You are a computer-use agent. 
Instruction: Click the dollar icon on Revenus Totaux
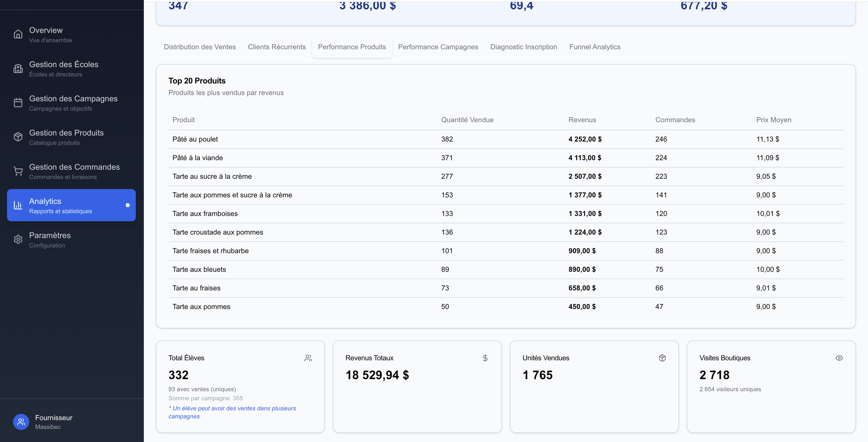485,358
